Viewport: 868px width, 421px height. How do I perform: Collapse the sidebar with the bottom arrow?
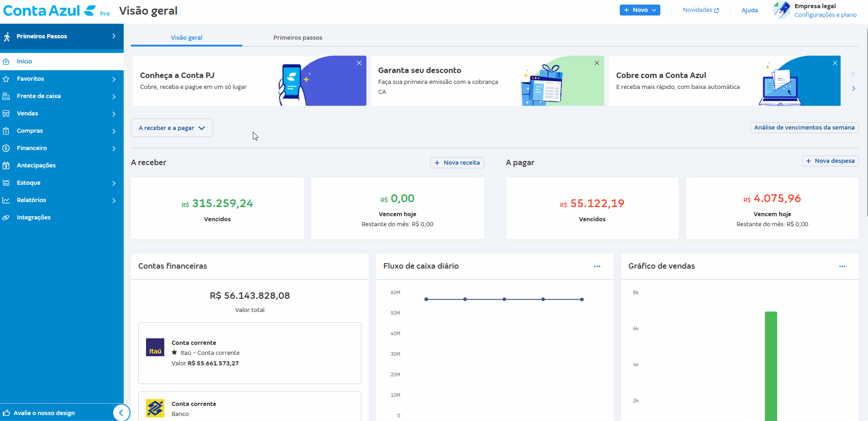point(121,412)
